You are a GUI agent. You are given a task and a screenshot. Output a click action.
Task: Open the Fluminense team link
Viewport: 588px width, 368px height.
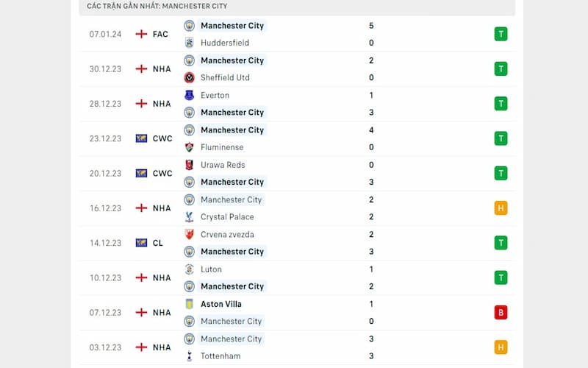pyautogui.click(x=222, y=147)
